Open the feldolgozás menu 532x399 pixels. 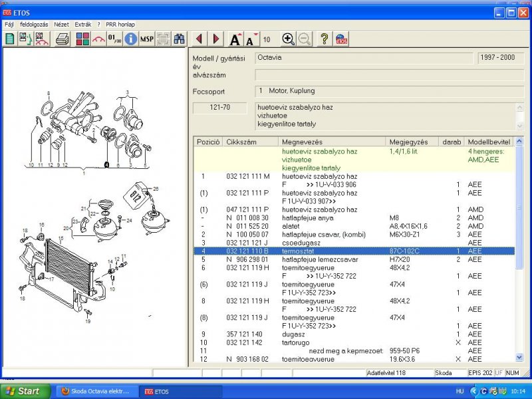coord(34,25)
